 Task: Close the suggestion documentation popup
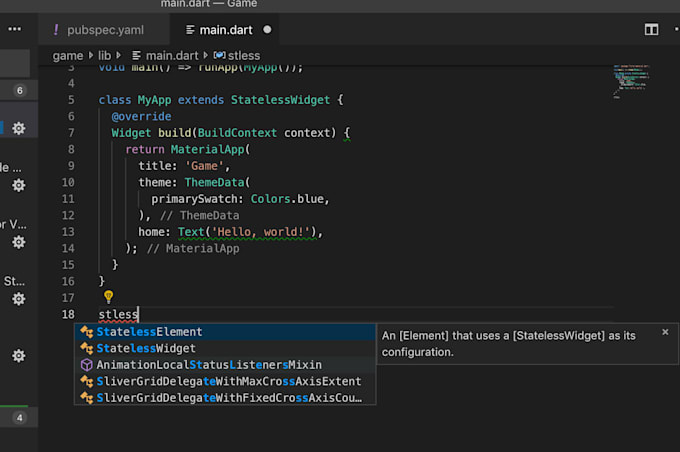pos(665,332)
